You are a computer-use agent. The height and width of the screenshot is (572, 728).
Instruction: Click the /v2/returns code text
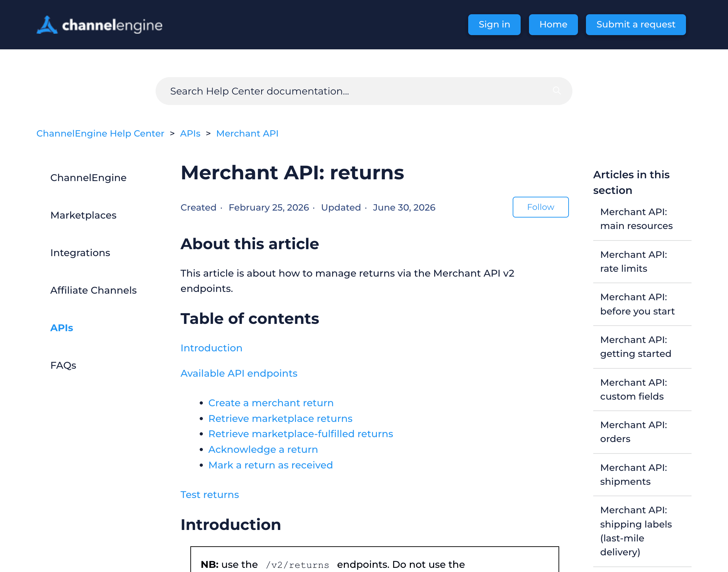click(x=297, y=565)
